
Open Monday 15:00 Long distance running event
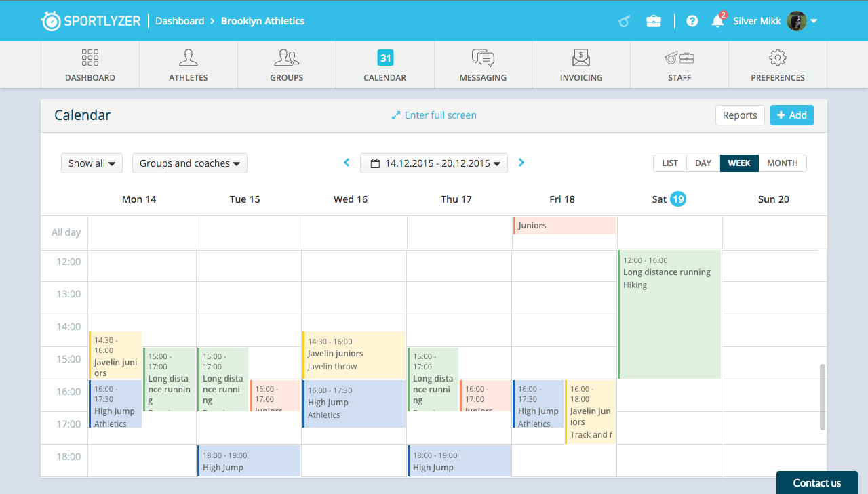pos(170,379)
